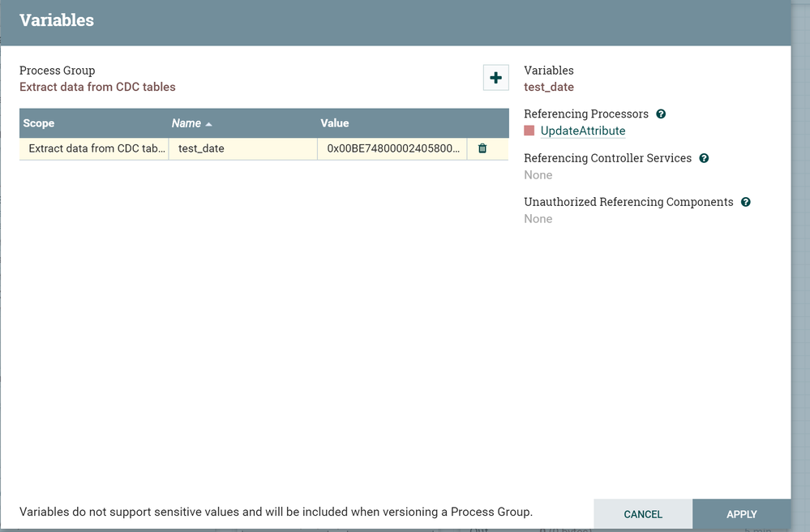Click the ascending sort arrow beside Name
The height and width of the screenshot is (532, 810).
click(x=209, y=124)
